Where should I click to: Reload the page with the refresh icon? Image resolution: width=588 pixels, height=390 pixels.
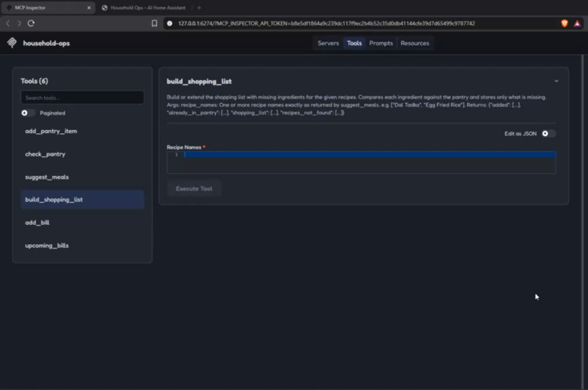[31, 23]
